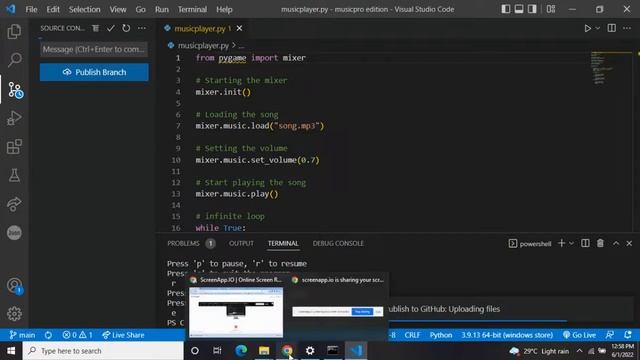Click the Commit checkmark icon
The width and height of the screenshot is (640, 360).
pos(111,28)
